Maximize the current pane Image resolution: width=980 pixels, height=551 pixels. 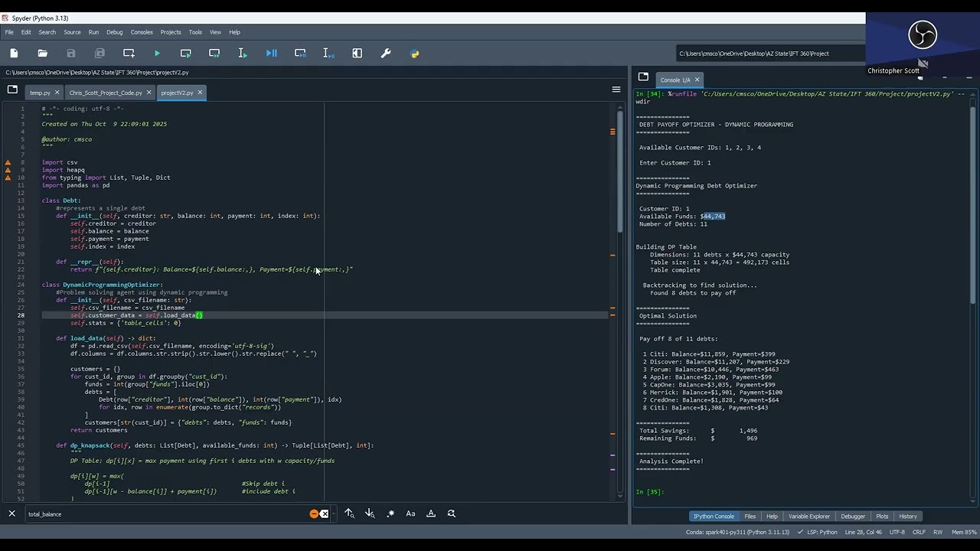(358, 54)
